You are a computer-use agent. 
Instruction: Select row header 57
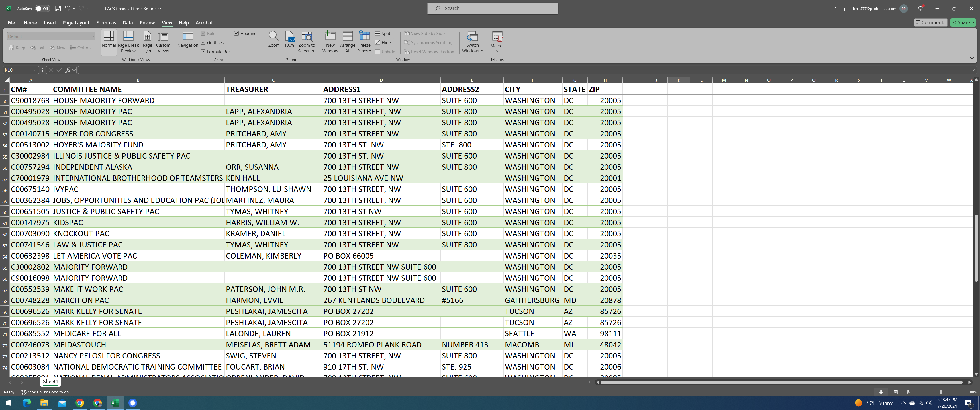pos(5,178)
